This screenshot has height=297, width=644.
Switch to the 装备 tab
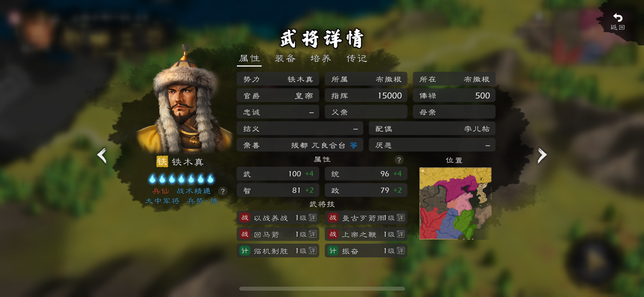[x=285, y=58]
